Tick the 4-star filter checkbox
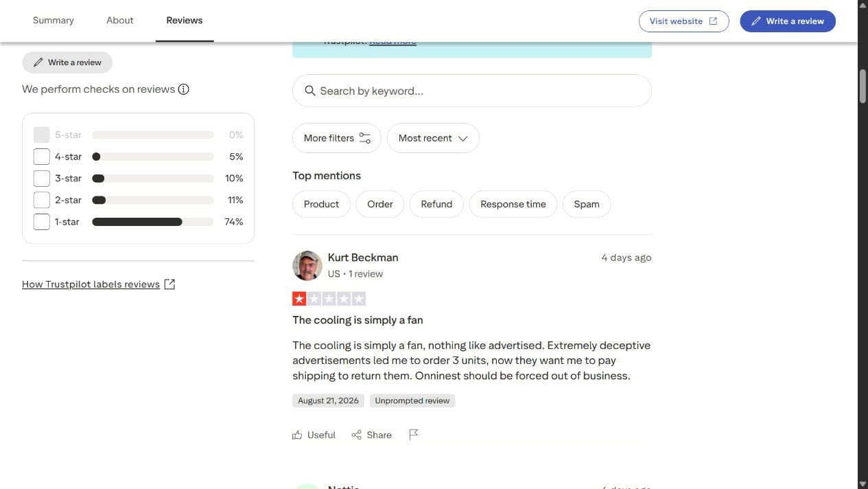 (42, 157)
